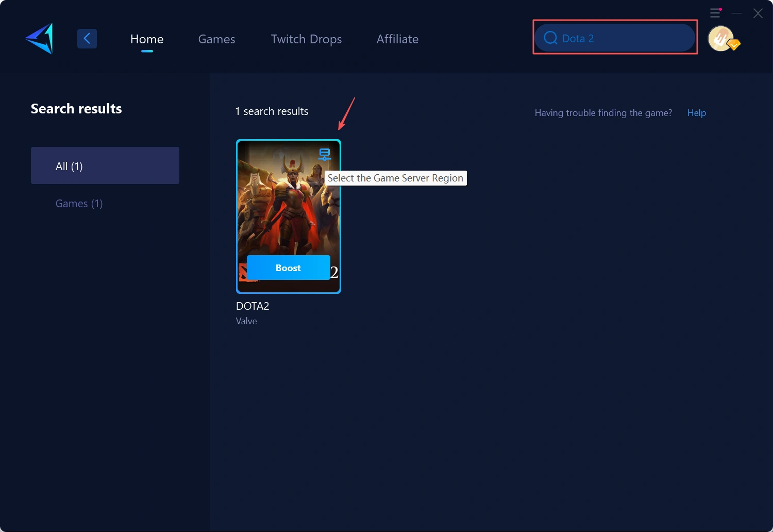Viewport: 773px width, 532px height.
Task: Filter results by Games (1)
Action: click(79, 203)
